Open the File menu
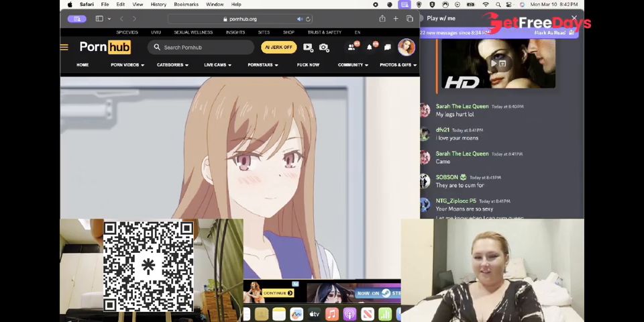 [105, 5]
